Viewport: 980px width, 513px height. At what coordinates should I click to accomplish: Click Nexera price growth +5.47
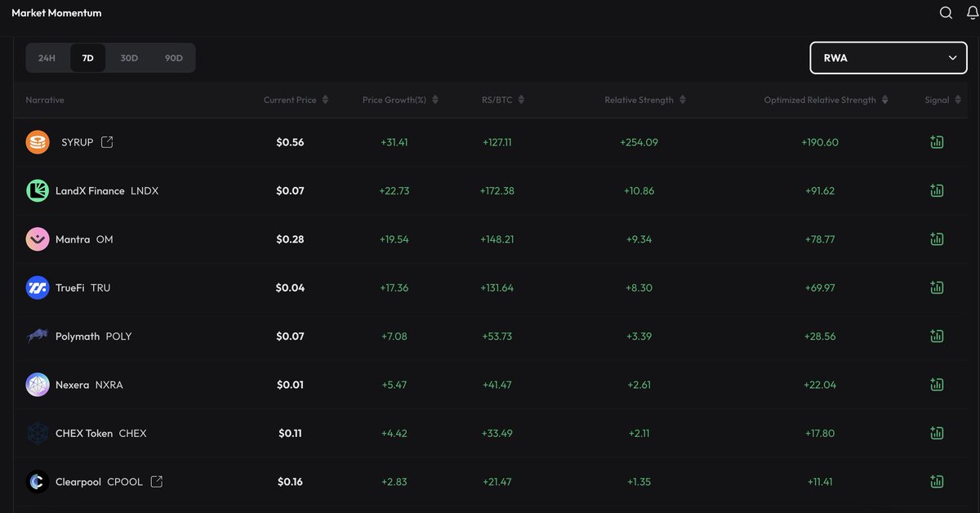(394, 385)
